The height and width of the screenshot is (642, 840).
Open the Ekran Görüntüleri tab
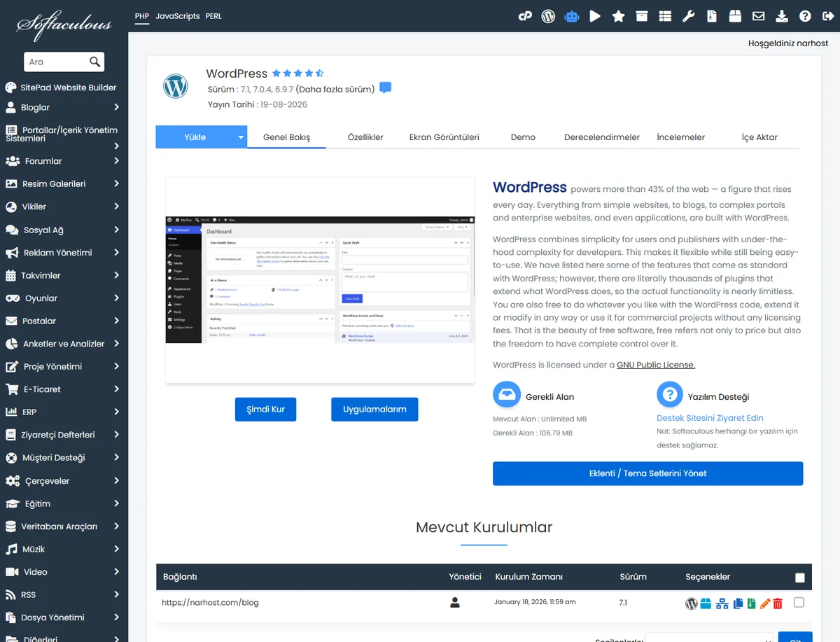tap(444, 137)
